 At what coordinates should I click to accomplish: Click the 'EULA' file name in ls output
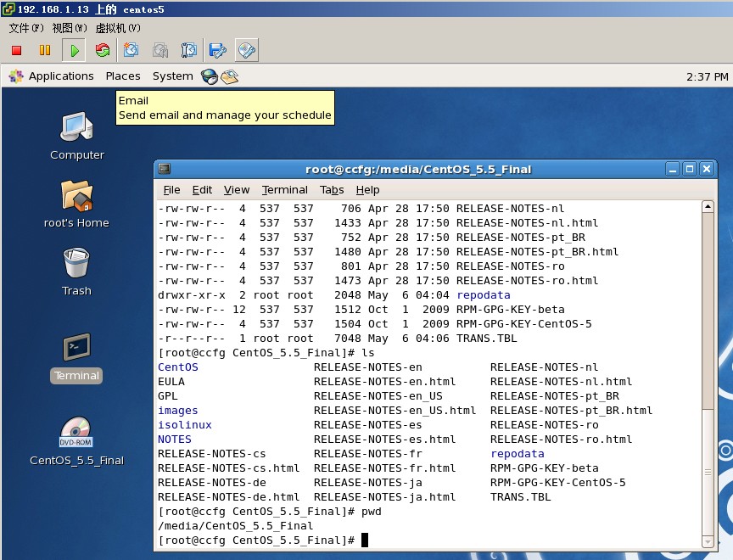coord(171,382)
